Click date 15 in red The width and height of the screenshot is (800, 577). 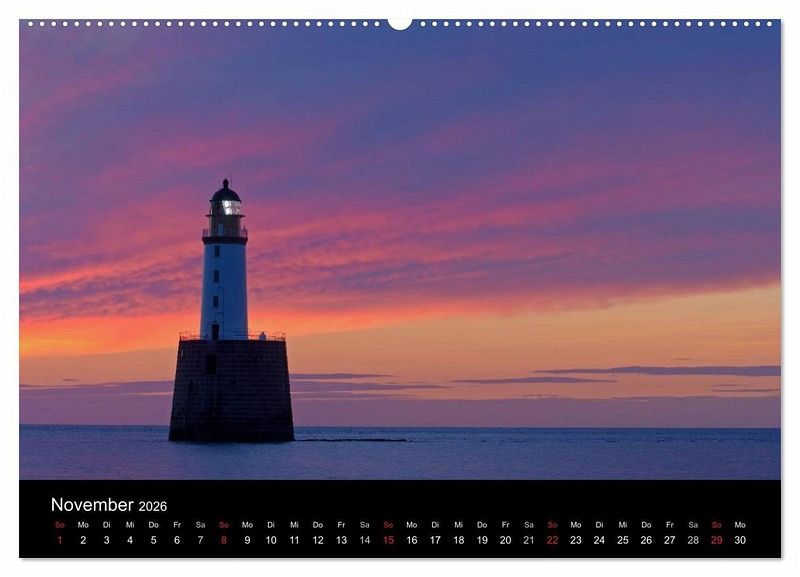[388, 540]
